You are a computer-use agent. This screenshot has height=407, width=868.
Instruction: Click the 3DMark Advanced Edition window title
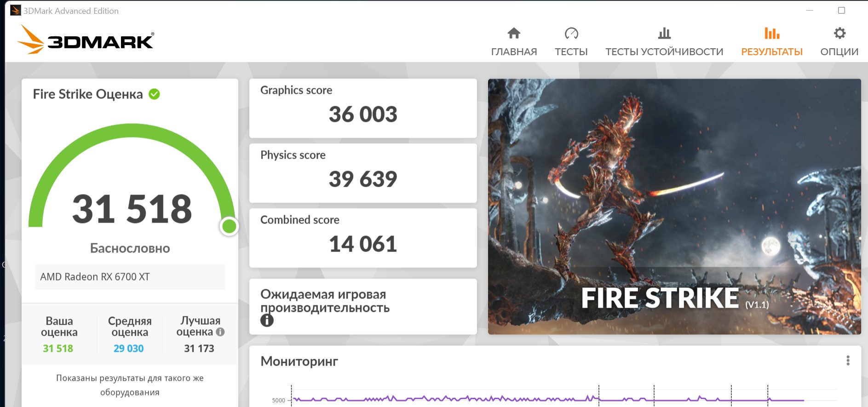pyautogui.click(x=71, y=11)
